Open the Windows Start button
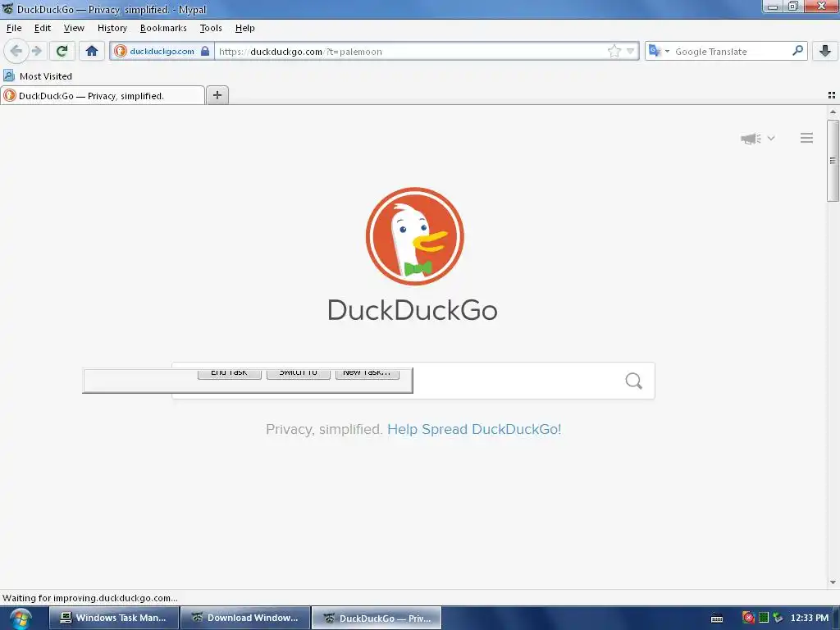 (x=21, y=619)
